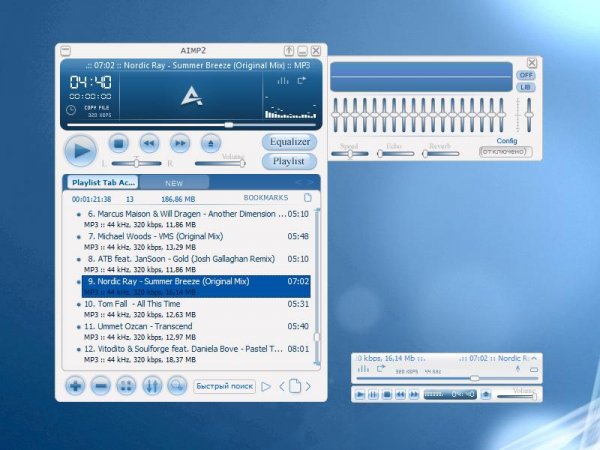The image size is (600, 450).
Task: Skip to next track in main player
Action: click(x=180, y=143)
